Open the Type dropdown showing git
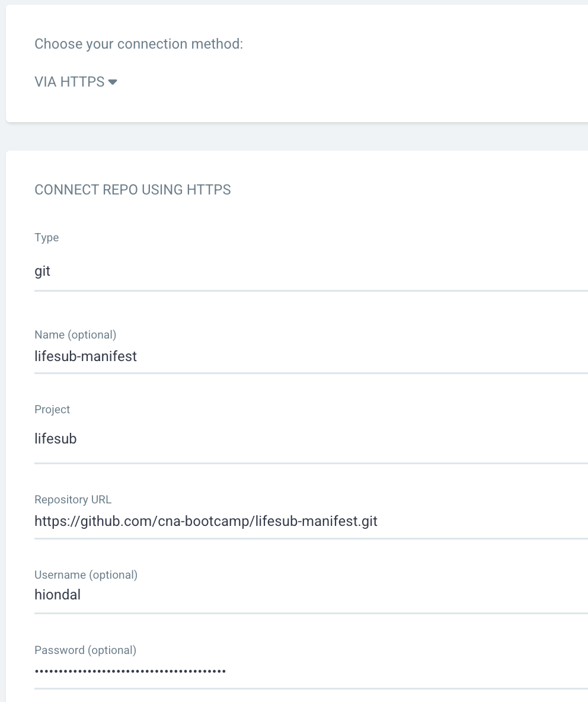Screen dimensions: 588x702 pos(308,272)
